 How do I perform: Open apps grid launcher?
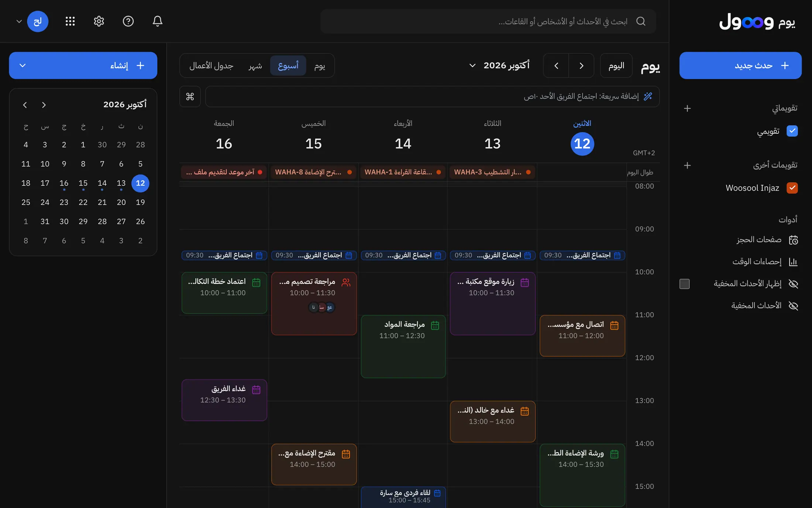70,21
